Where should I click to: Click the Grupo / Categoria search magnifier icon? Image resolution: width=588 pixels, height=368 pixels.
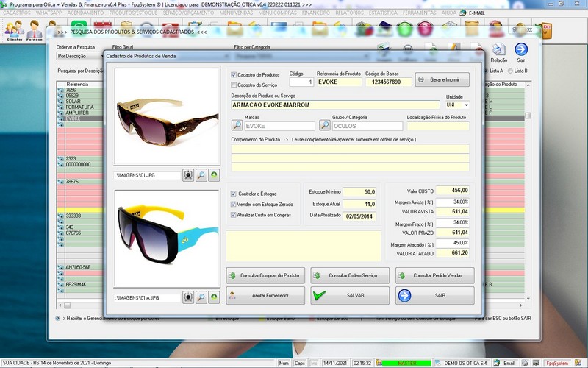[x=325, y=126]
